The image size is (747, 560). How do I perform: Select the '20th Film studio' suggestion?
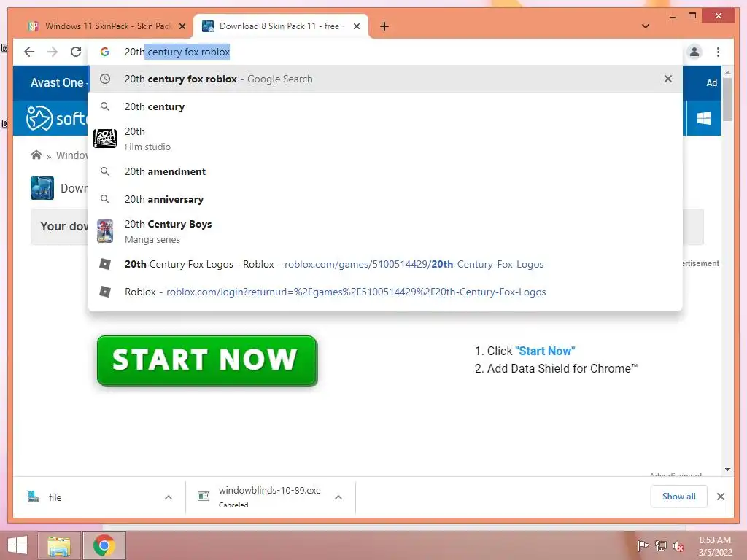[x=385, y=139]
